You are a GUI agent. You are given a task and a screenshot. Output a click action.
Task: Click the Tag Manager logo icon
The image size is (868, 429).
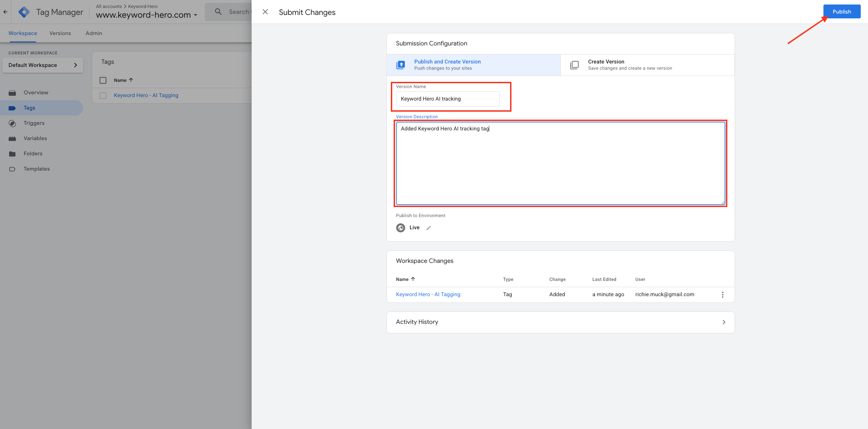click(24, 12)
